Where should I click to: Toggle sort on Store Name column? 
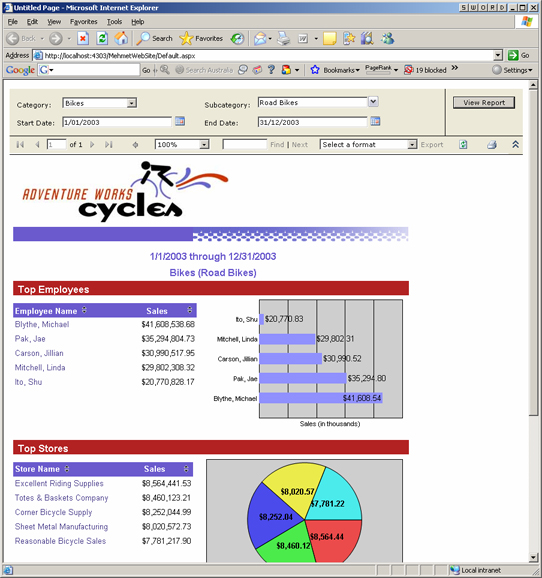67,469
